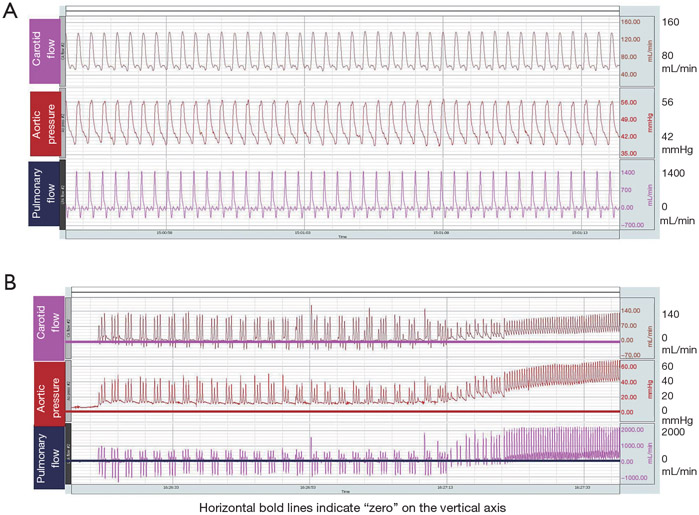The height and width of the screenshot is (515, 699).
Task: Click the 16:26:33 time stamp in panel B
Action: (171, 488)
